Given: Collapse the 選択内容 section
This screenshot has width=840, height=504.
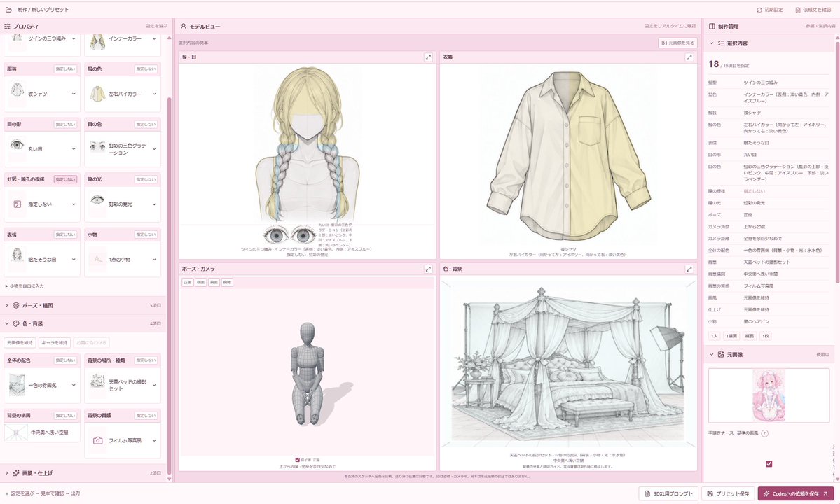Looking at the screenshot, I should click(711, 43).
